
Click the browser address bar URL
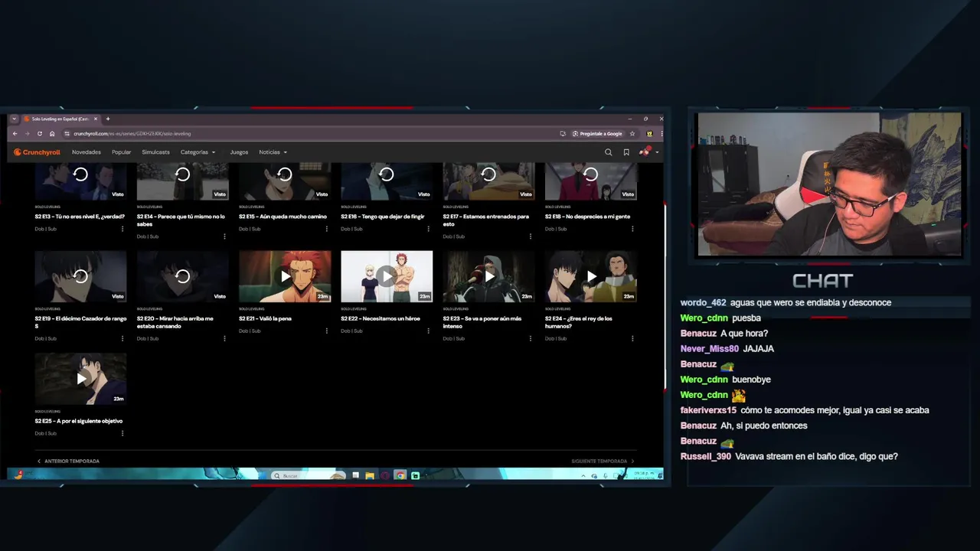pyautogui.click(x=132, y=134)
